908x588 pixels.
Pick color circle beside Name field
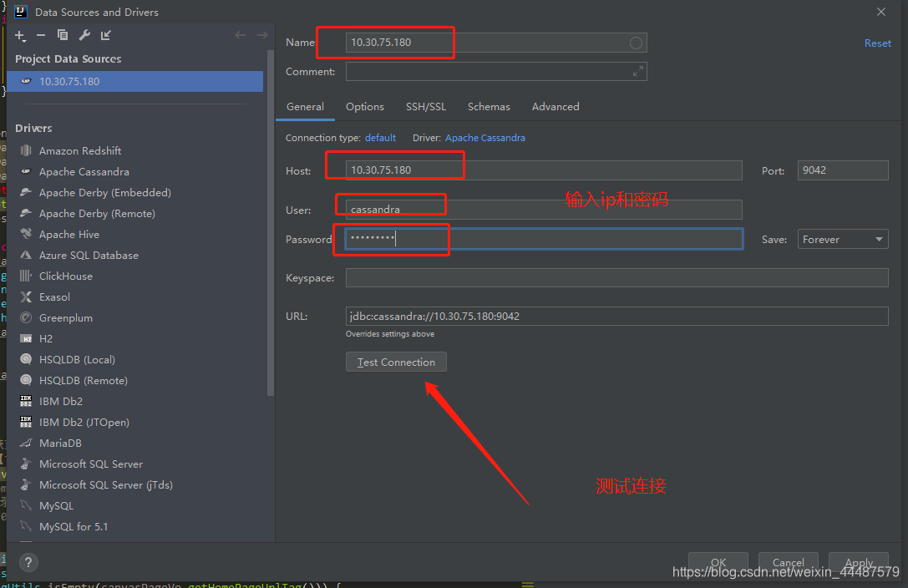[x=635, y=43]
